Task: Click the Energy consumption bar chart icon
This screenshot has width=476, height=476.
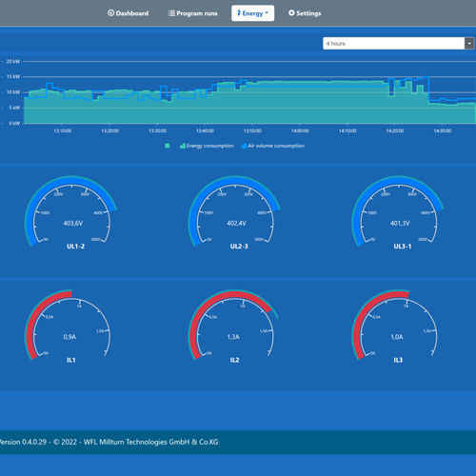Action: pyautogui.click(x=183, y=146)
